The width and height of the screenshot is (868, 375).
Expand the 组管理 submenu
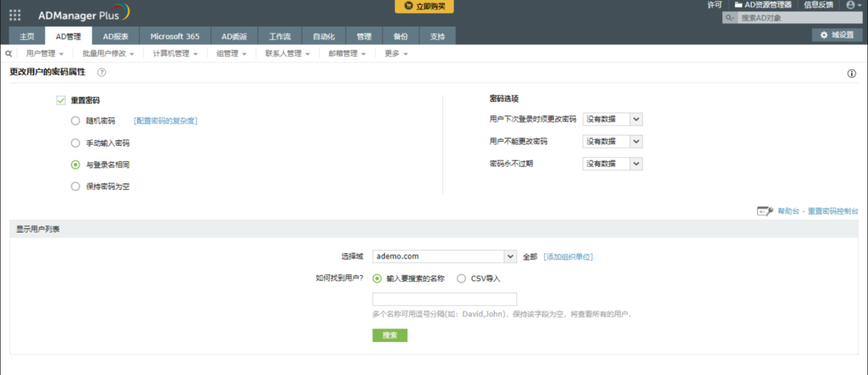[x=231, y=53]
